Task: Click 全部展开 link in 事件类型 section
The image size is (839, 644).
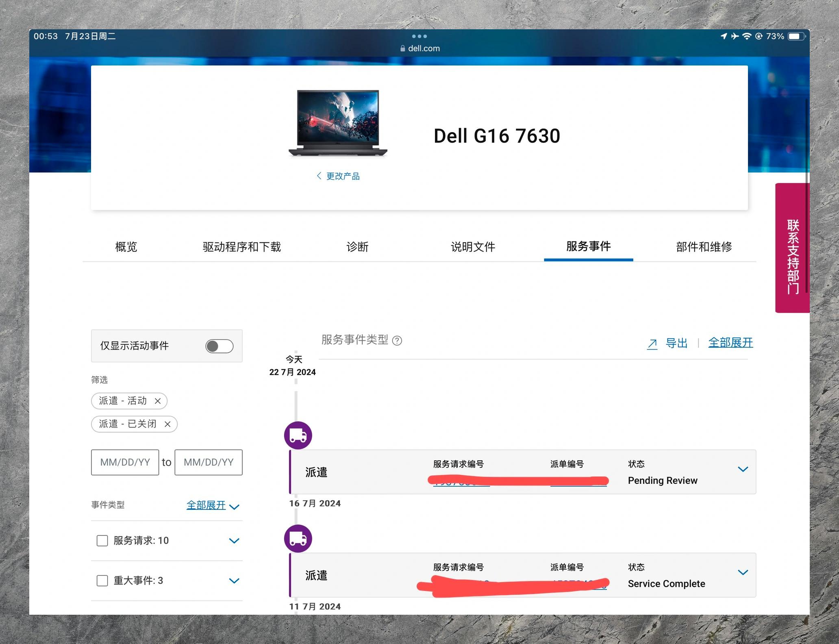Action: pos(206,505)
